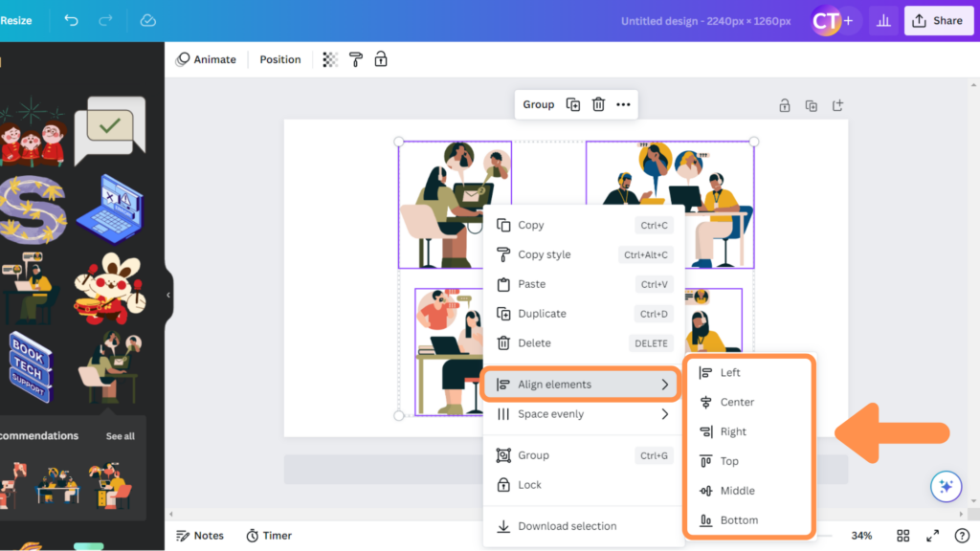Select the rabbit drummer graphic
This screenshot has width=980, height=551.
pyautogui.click(x=110, y=289)
